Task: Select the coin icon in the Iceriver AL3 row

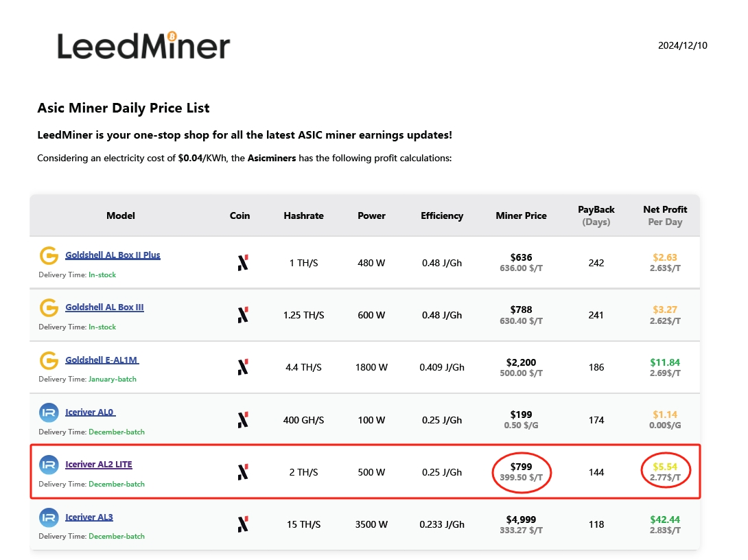Action: [242, 524]
